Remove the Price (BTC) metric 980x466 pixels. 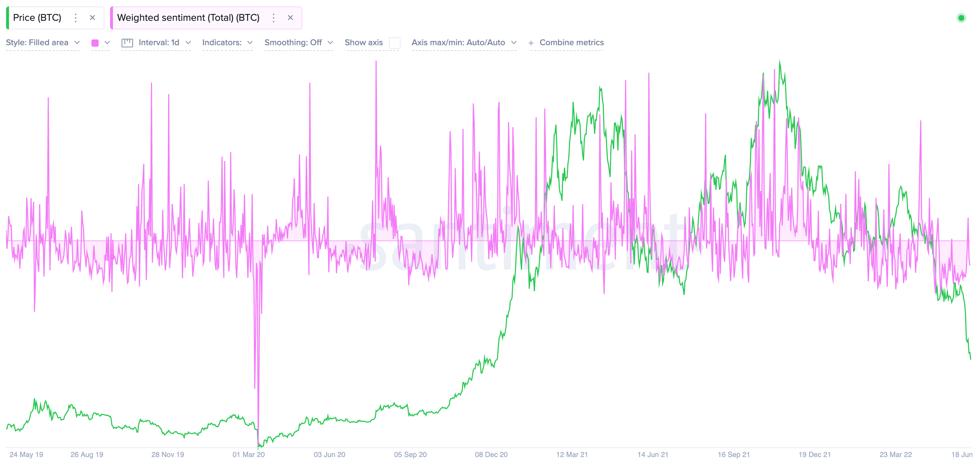(x=93, y=18)
